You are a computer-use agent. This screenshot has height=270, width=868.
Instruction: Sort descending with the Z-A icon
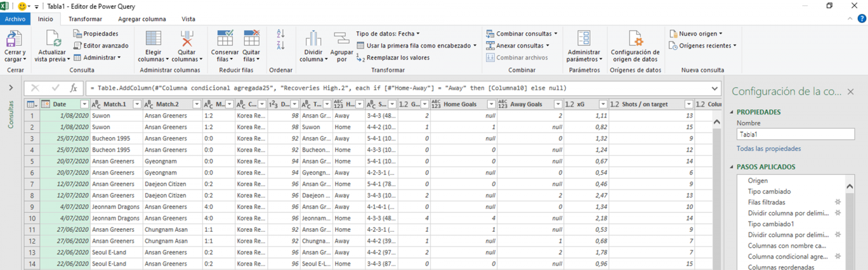coord(281,46)
